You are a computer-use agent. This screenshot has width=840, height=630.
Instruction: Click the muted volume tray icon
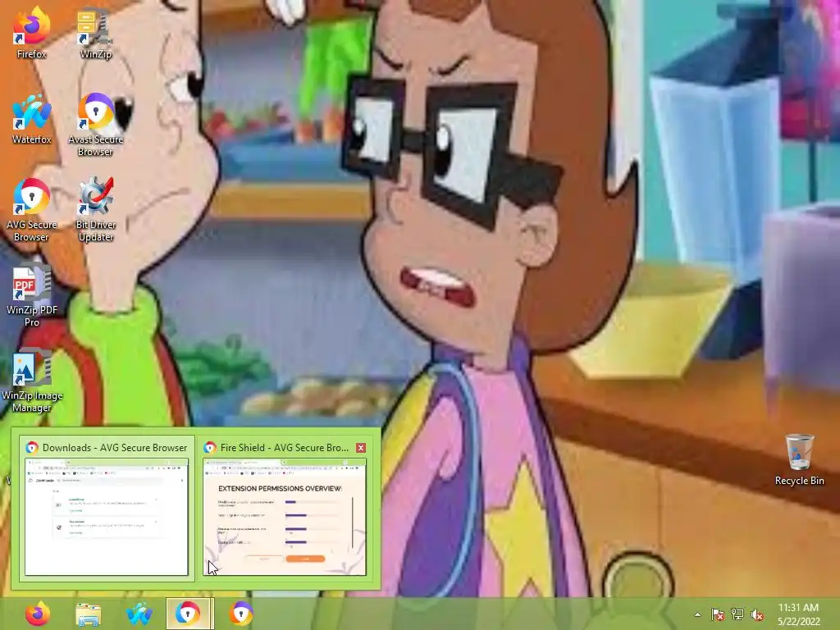click(x=757, y=614)
